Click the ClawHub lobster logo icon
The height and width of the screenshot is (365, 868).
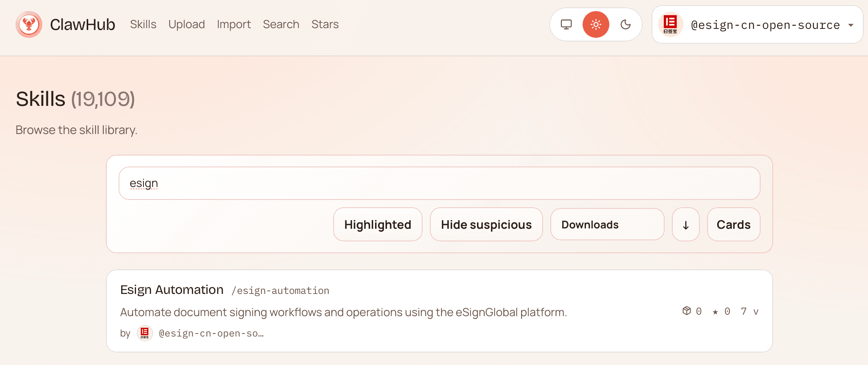[29, 24]
